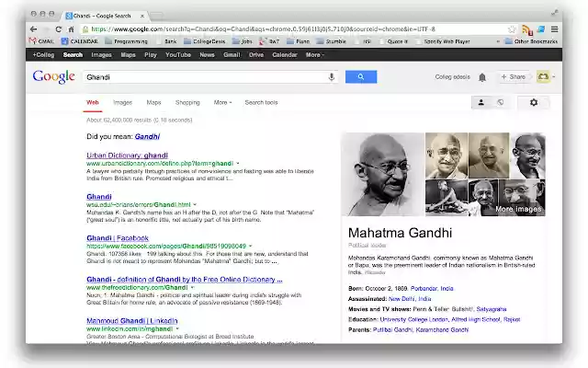
Task: Open the RSS feed extension icon
Action: (527, 29)
